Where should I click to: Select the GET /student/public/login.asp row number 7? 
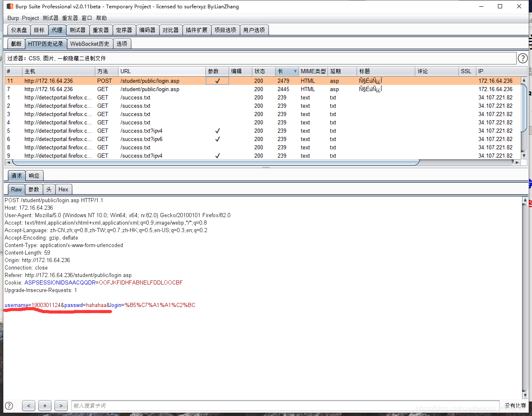(263, 89)
